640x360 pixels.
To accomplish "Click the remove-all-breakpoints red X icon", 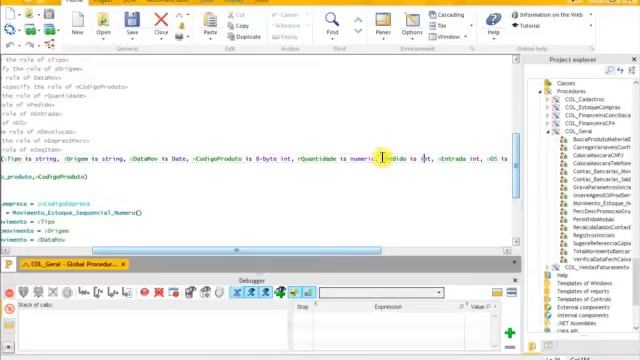I will (x=159, y=292).
